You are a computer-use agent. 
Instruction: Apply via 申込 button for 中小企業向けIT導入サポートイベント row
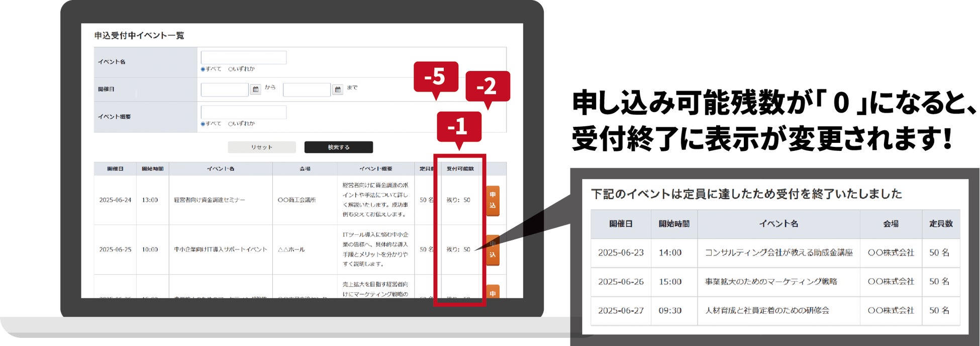[x=493, y=250]
